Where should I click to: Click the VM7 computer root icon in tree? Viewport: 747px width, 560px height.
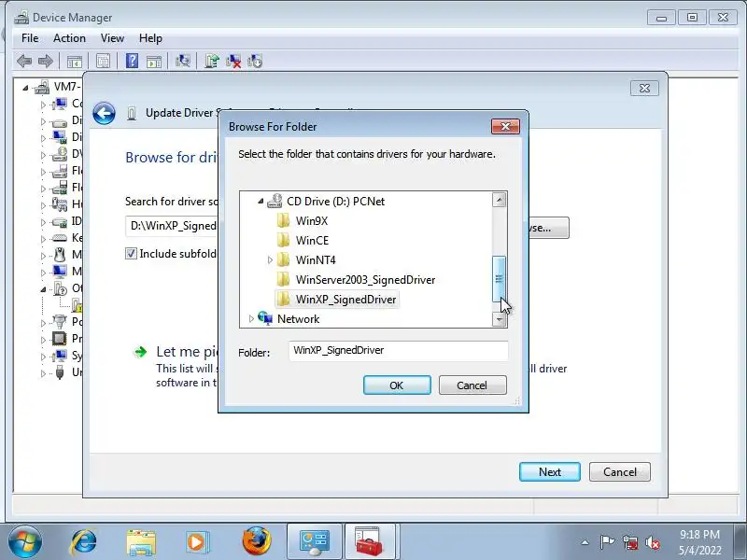(42, 87)
